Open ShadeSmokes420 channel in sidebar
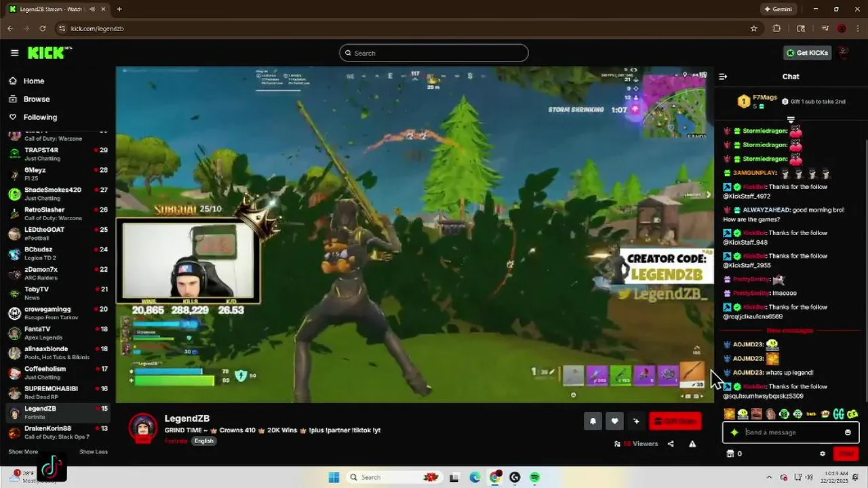Image resolution: width=868 pixels, height=488 pixels. [x=58, y=193]
